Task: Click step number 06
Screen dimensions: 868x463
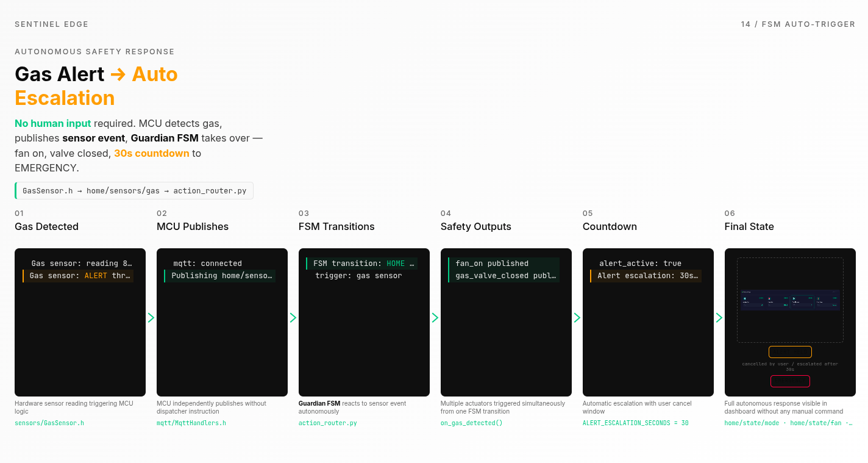Action: coord(730,214)
